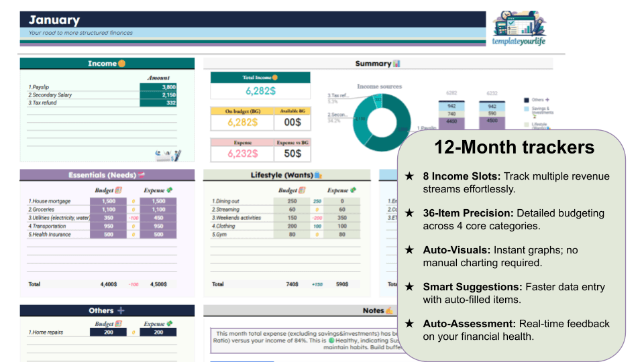Click the 740 segment in the first bar

(x=451, y=114)
